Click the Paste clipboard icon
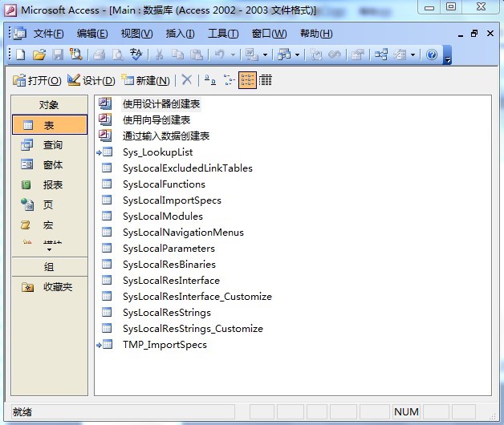The width and height of the screenshot is (504, 425). tap(197, 55)
